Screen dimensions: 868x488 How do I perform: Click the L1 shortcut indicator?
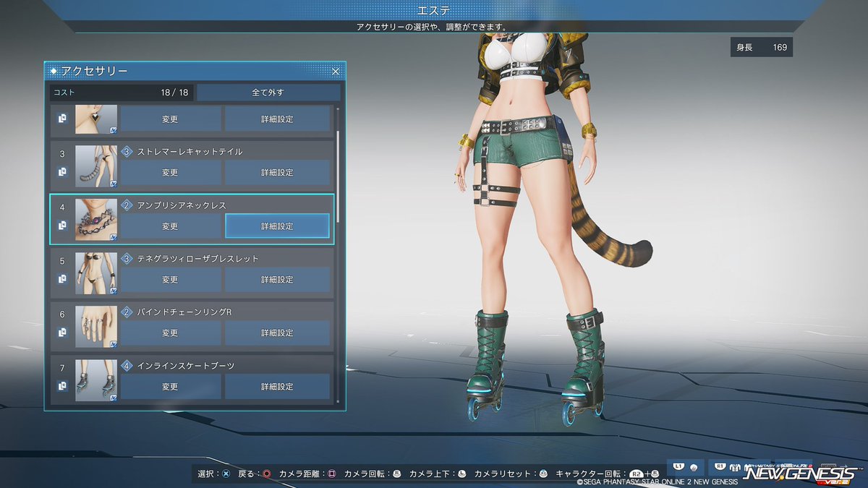(686, 468)
